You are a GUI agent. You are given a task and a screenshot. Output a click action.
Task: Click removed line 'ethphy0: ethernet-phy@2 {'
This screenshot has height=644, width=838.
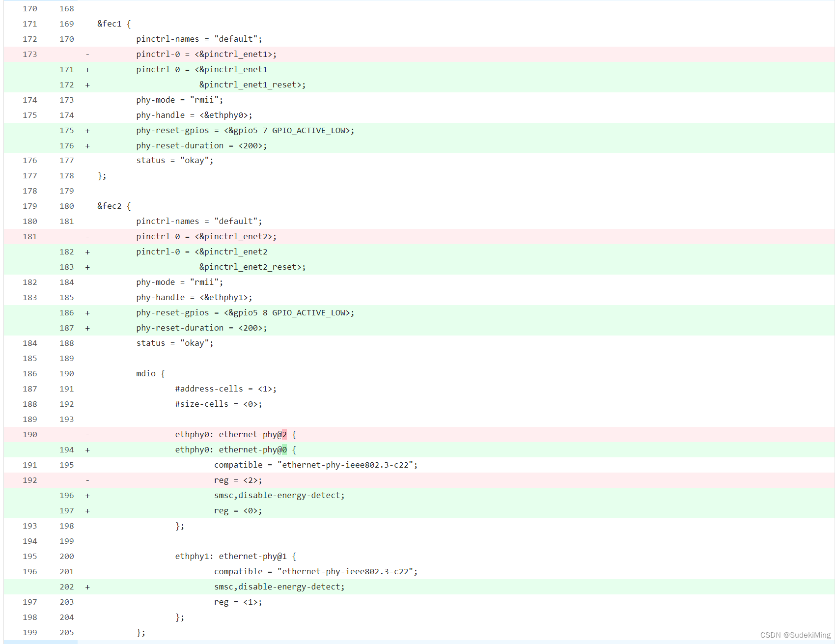coord(419,434)
